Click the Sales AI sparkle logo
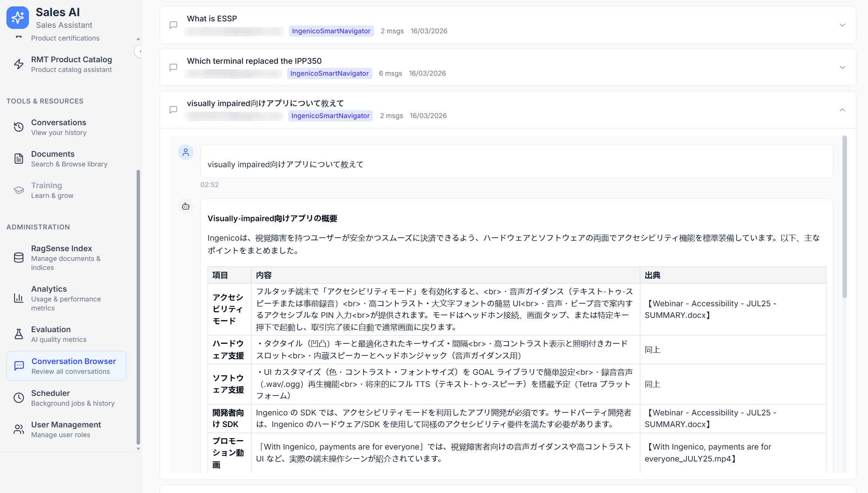Screen dimensions: 868x493 pyautogui.click(x=18, y=18)
